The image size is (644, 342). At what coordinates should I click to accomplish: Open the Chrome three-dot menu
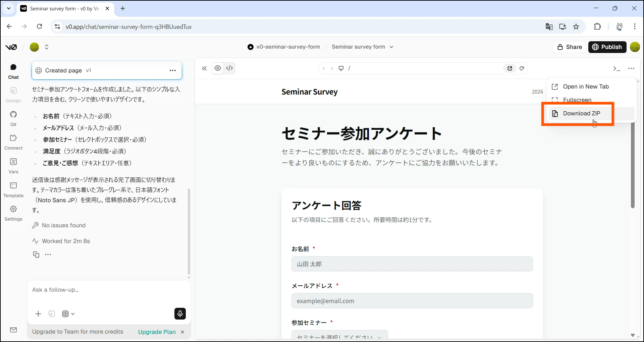pos(635,26)
